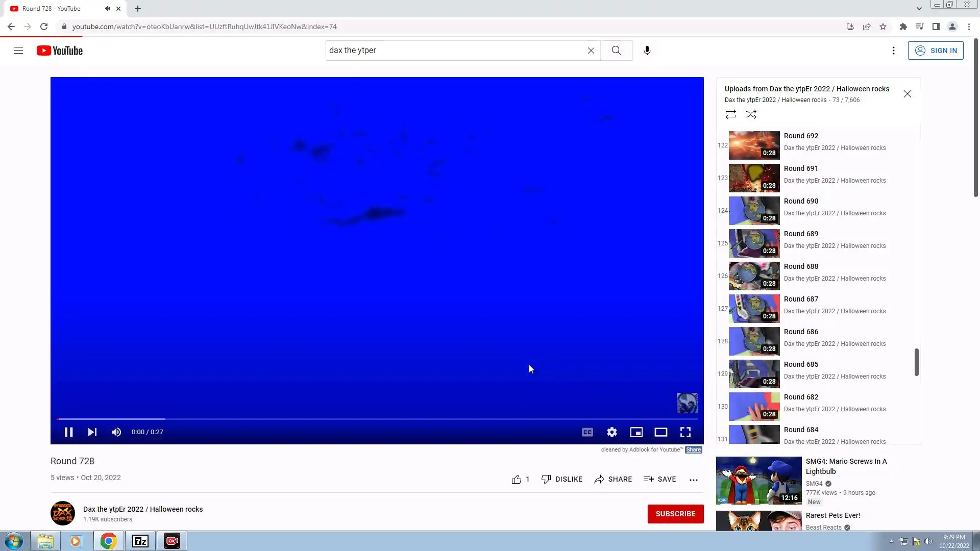Mute the video player volume
The width and height of the screenshot is (980, 551).
click(x=116, y=432)
